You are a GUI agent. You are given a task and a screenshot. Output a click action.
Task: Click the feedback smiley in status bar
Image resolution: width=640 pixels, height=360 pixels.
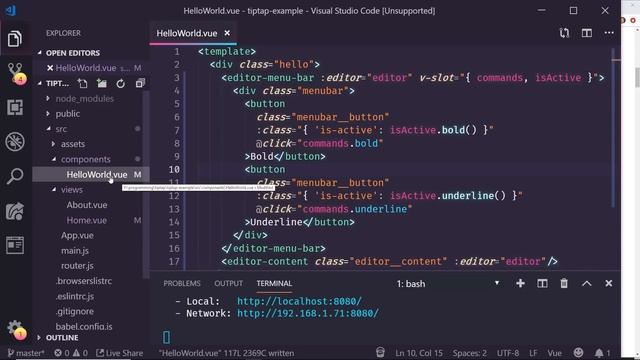coord(578,353)
